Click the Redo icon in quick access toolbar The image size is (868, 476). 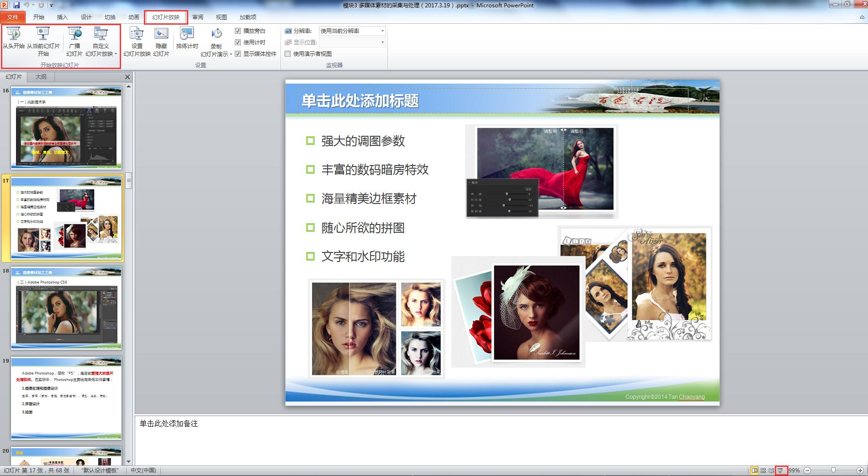click(41, 5)
